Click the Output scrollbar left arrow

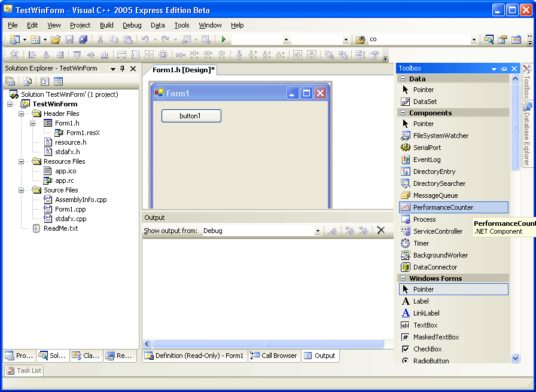pos(147,344)
